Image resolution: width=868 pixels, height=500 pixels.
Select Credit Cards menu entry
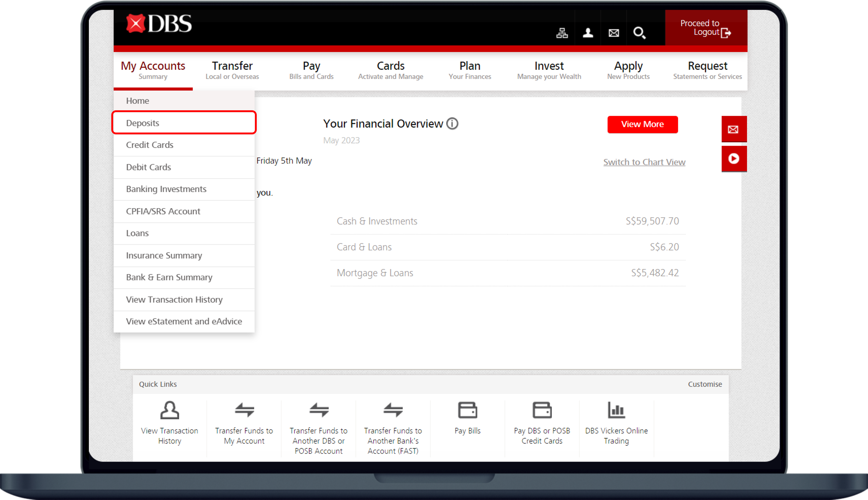tap(150, 145)
